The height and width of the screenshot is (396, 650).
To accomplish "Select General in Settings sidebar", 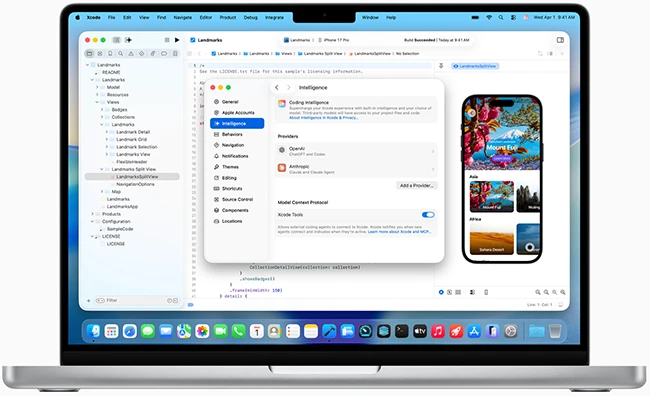I will 237,102.
